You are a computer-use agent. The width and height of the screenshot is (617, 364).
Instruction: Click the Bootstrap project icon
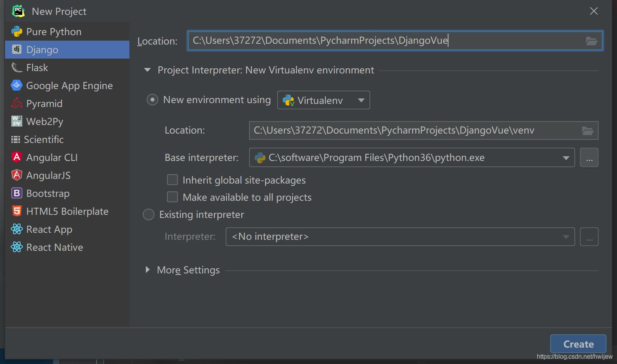coord(17,193)
